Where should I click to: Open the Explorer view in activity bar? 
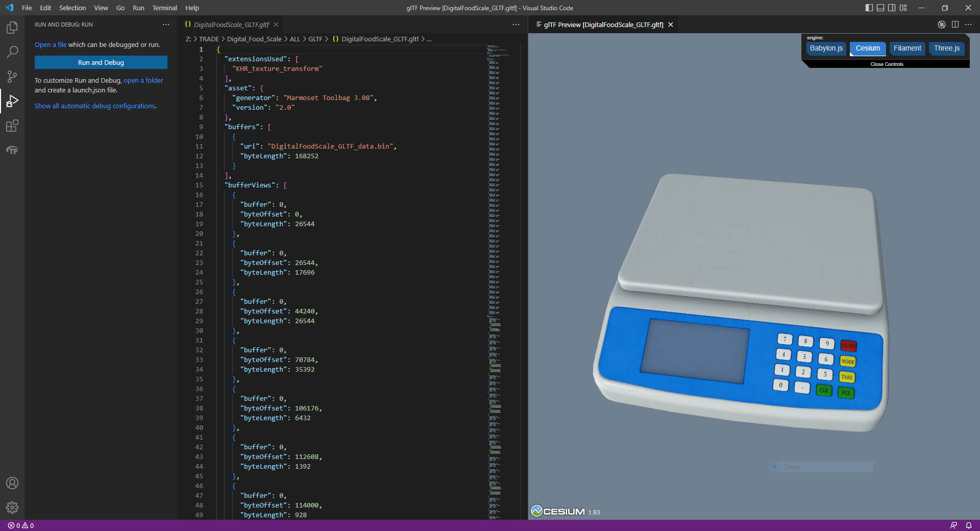(12, 28)
